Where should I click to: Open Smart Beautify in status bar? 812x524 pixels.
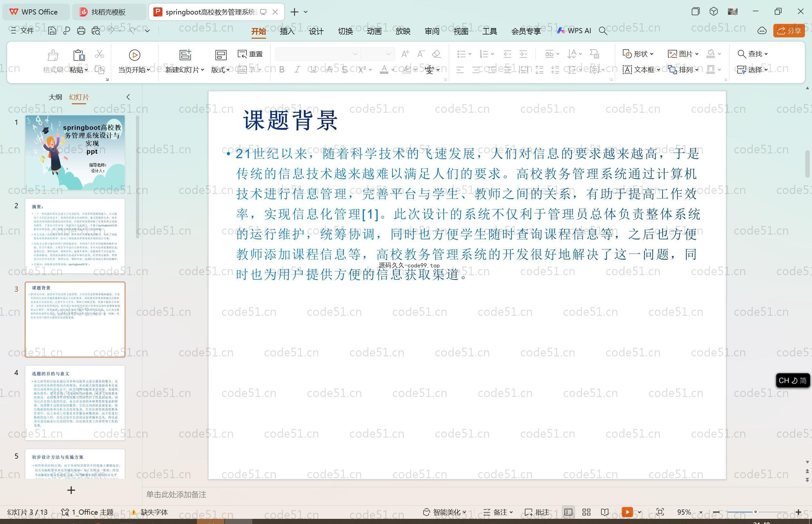[445, 512]
